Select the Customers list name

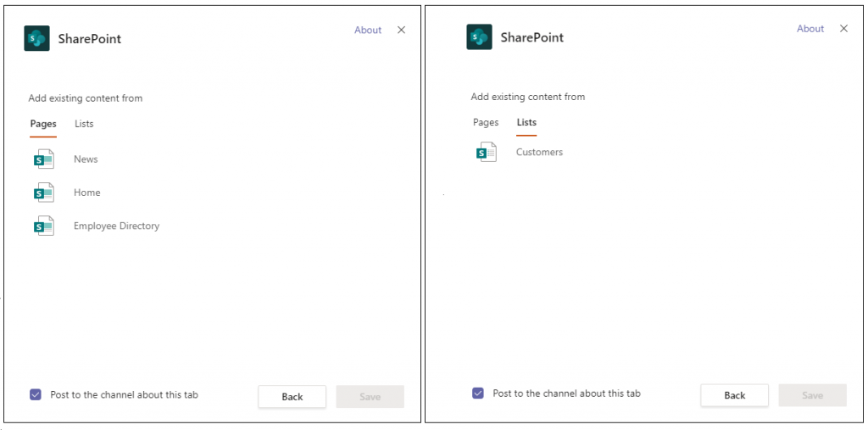pyautogui.click(x=539, y=153)
